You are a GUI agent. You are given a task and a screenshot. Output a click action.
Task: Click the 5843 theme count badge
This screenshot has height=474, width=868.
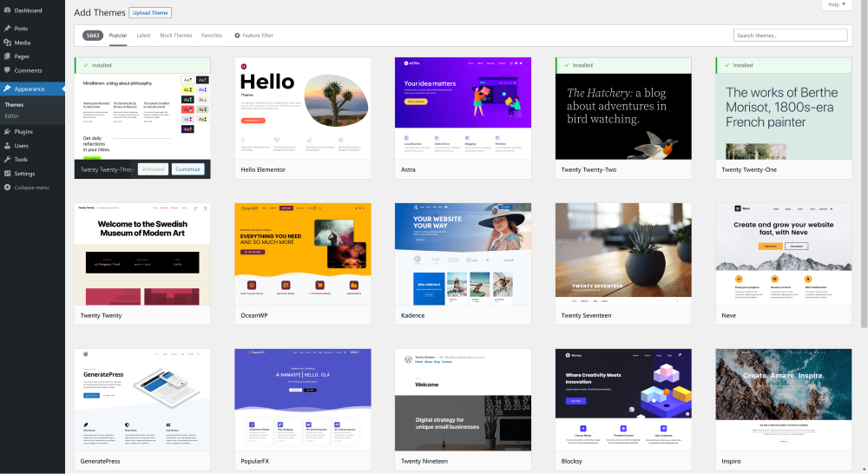click(x=93, y=36)
